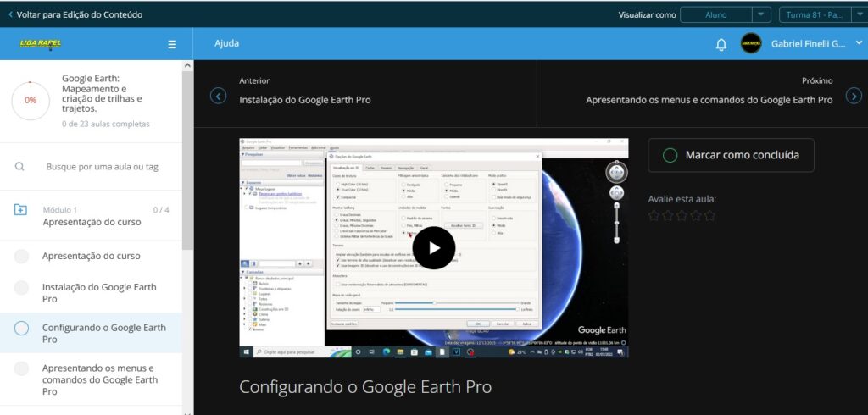This screenshot has width=868, height=415.
Task: Toggle the circle beside the Apresentando os menus lesson
Action: 21,368
